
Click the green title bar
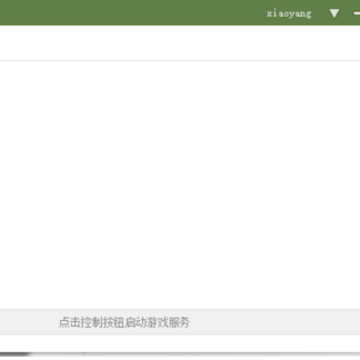[133, 13]
